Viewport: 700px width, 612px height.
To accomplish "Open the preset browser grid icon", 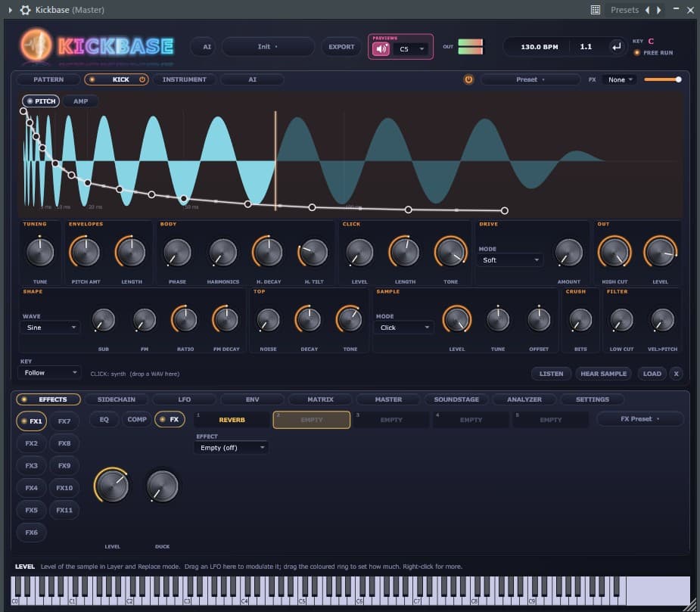I will click(x=595, y=10).
